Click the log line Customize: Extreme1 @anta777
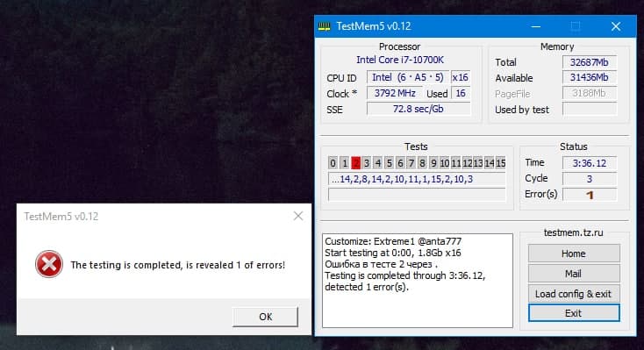This screenshot has width=644, height=350. pyautogui.click(x=393, y=241)
